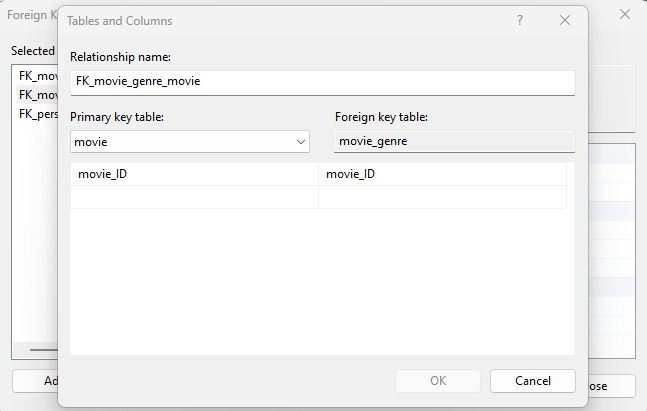Click the empty second-row primary key column cell

[194, 197]
